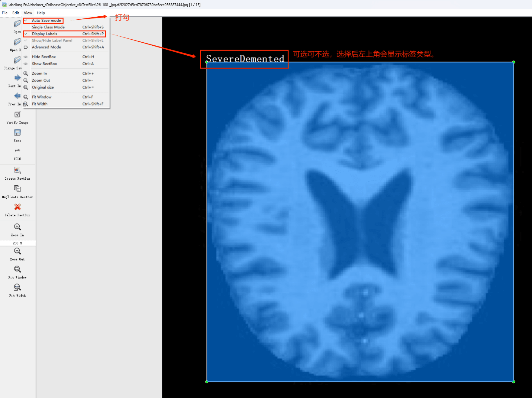Viewport: 532px width, 398px height.
Task: Click the Open Dir folder icon
Action: (x=18, y=42)
